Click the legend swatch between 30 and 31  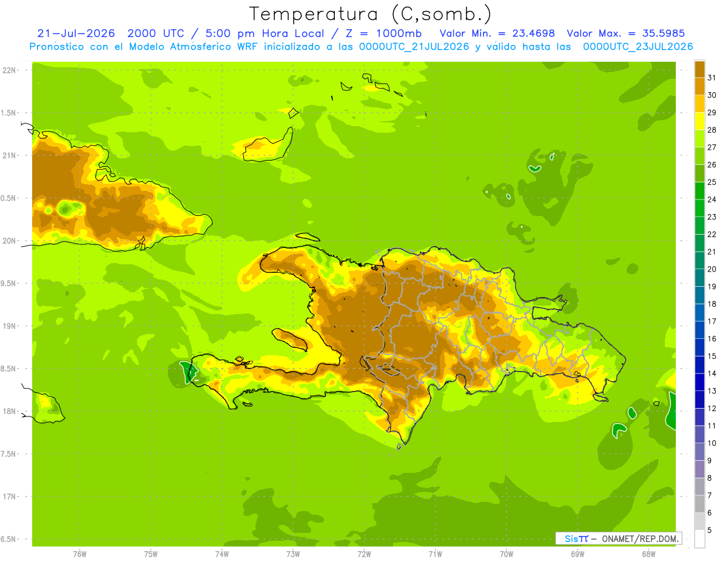(699, 86)
